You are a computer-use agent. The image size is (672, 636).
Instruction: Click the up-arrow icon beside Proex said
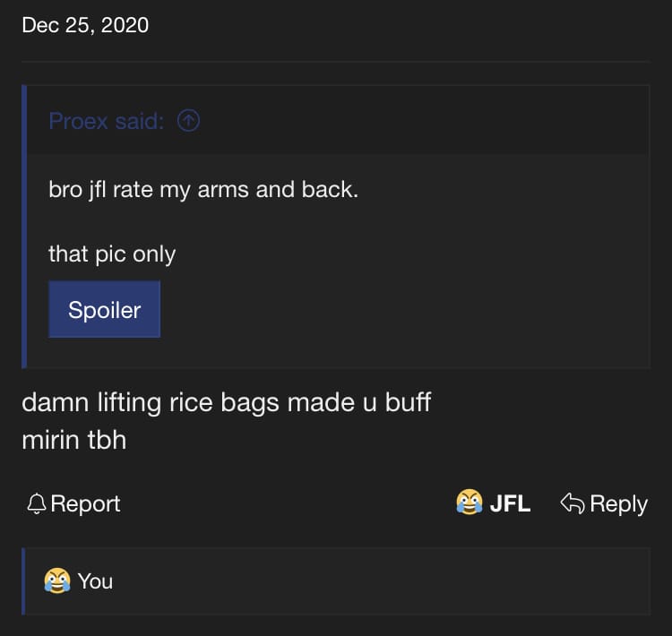coord(188,121)
